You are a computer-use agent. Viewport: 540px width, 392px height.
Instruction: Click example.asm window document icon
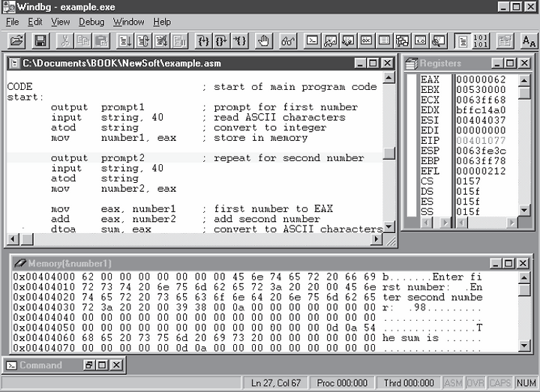tap(14, 63)
